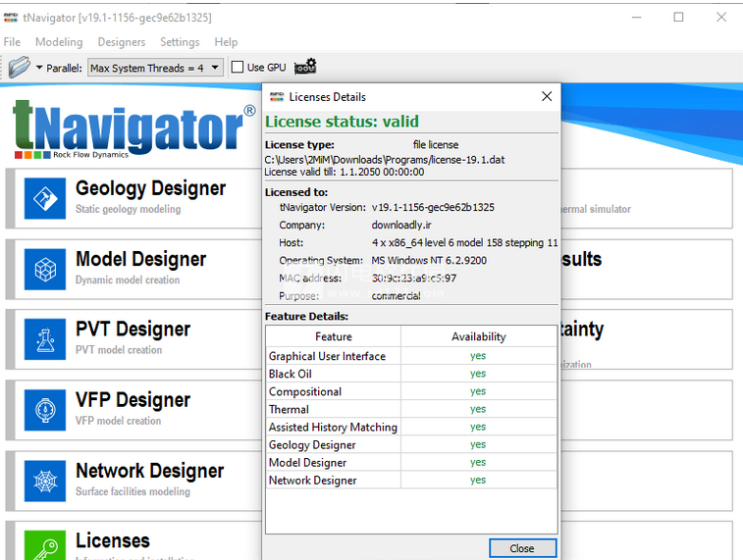
Task: Expand the open-folder dropdown arrow
Action: click(x=39, y=68)
